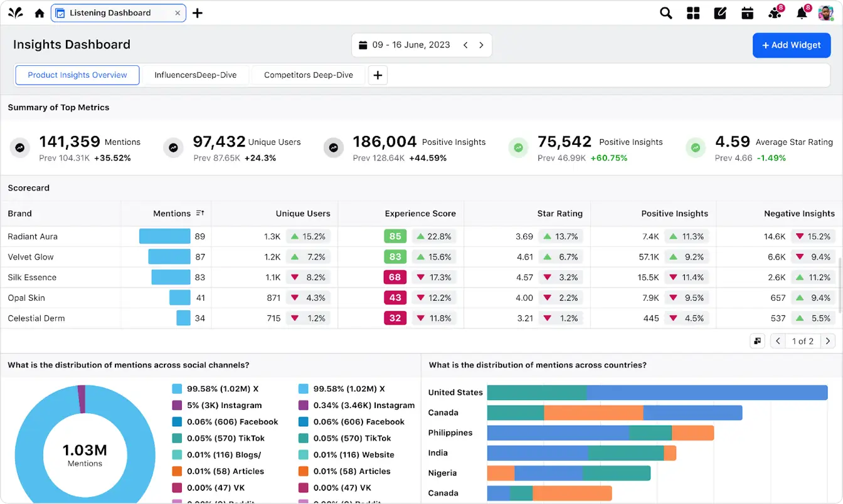
Task: Open the search icon in the top bar
Action: [x=665, y=13]
